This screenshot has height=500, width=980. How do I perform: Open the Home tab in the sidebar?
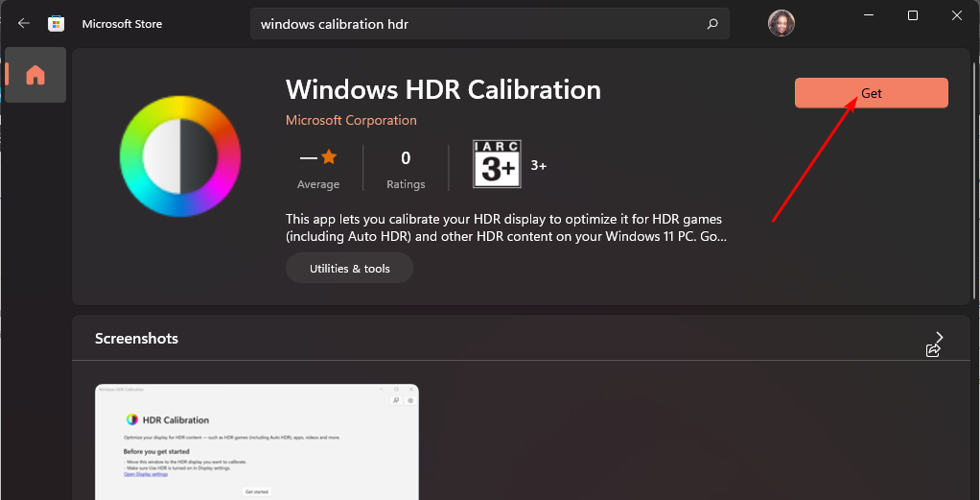(35, 75)
